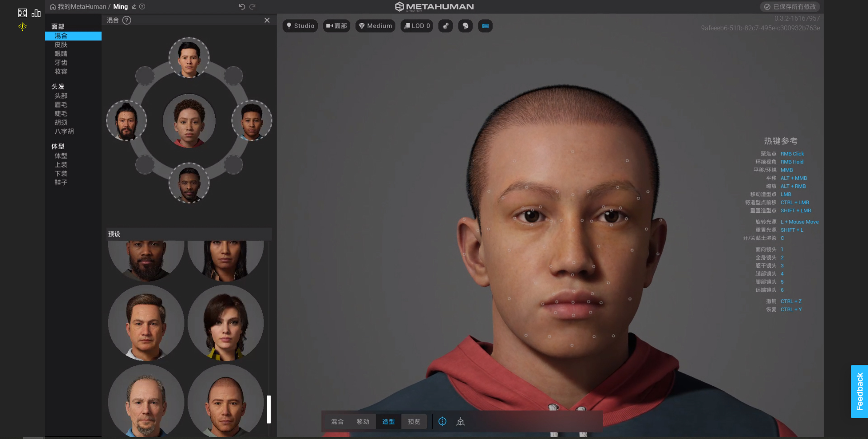Click the top face in blend circle
Image resolution: width=868 pixels, height=439 pixels.
point(189,58)
